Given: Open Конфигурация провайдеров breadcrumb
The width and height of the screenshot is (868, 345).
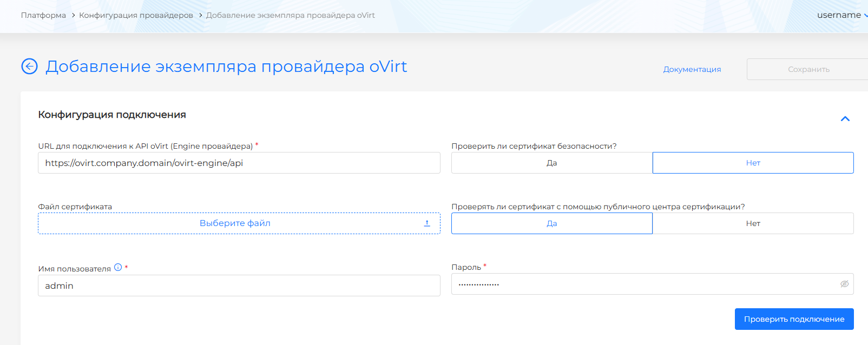Looking at the screenshot, I should click(x=136, y=15).
